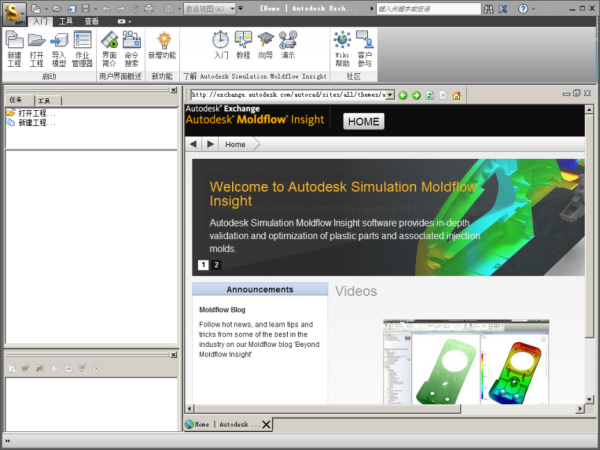
Task: Click the Autodesk Exchange X icon
Action: click(x=503, y=9)
